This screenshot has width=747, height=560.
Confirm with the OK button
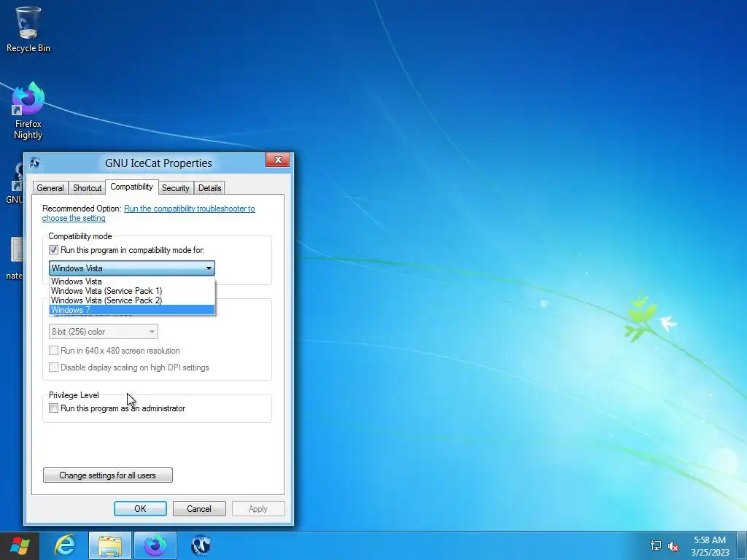tap(140, 508)
